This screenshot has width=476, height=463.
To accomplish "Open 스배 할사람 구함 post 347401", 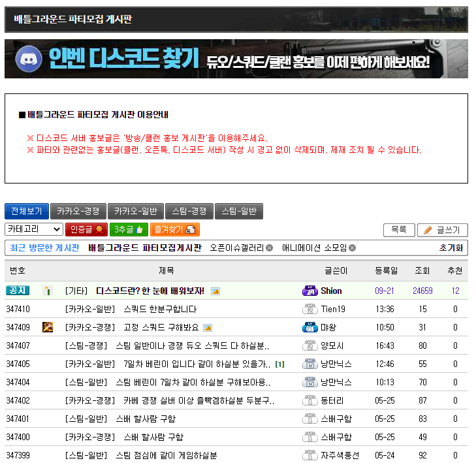I will click(x=146, y=419).
